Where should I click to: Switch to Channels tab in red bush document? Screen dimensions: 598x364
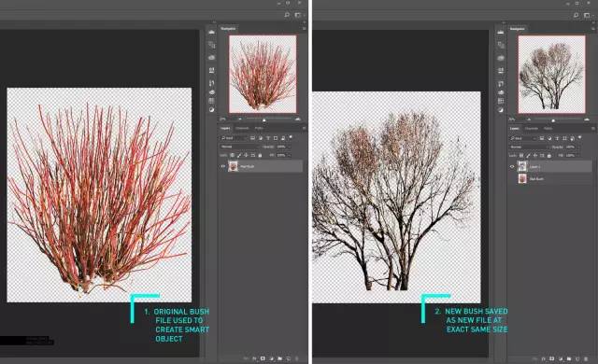tap(242, 128)
